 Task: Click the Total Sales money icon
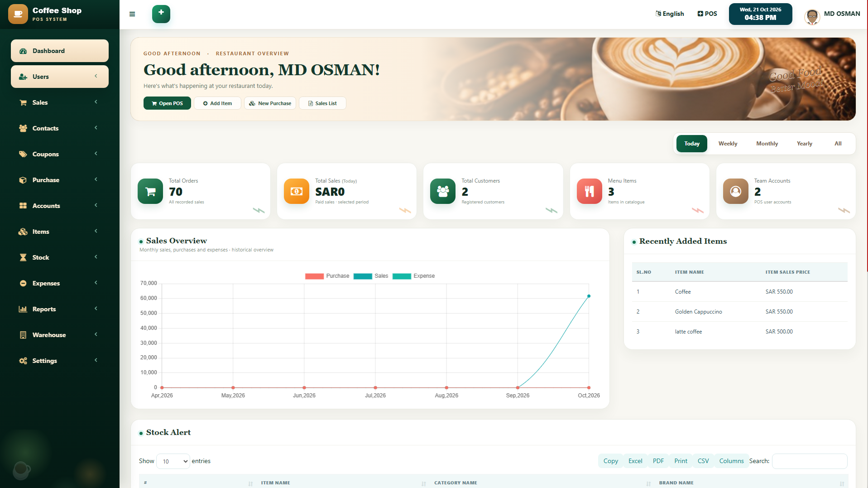click(297, 191)
